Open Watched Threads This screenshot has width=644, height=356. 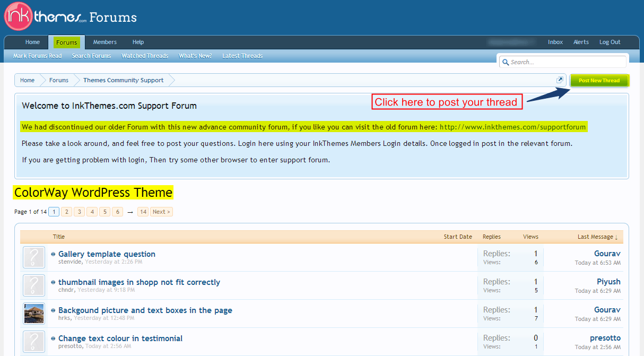(x=145, y=56)
